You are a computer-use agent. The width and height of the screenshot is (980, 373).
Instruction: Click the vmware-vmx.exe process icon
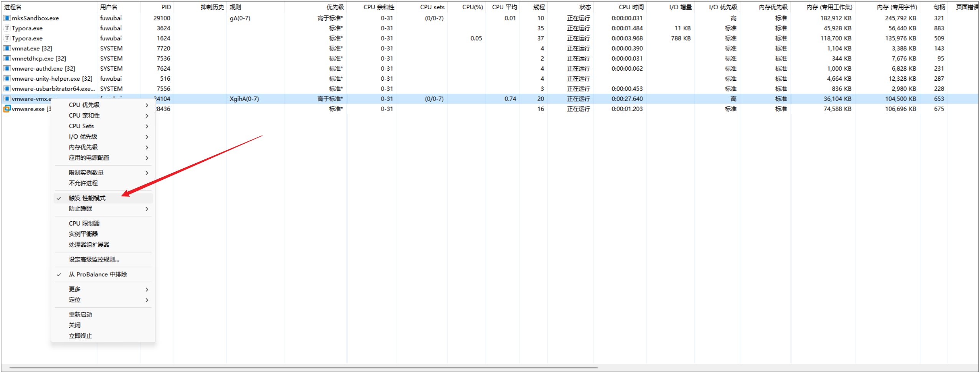pyautogui.click(x=7, y=99)
